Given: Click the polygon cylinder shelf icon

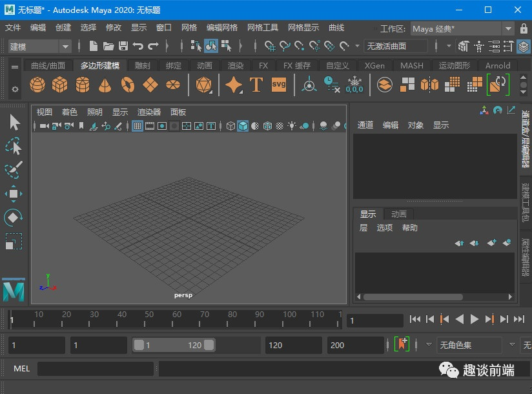Looking at the screenshot, I should (x=83, y=85).
